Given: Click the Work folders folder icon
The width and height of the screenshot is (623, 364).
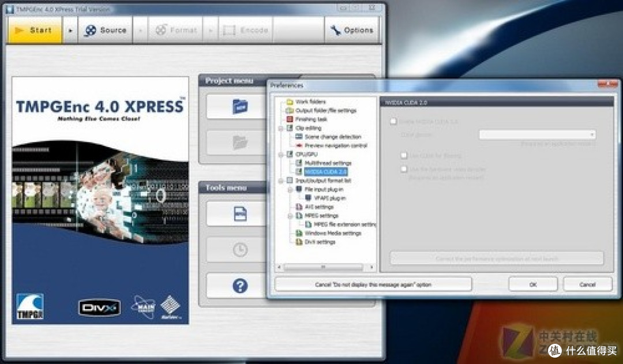Looking at the screenshot, I should pos(290,102).
